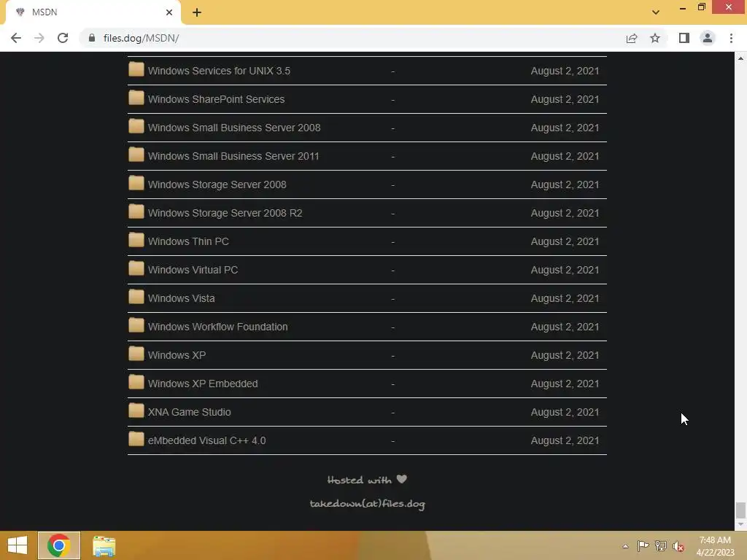Click the folder icon for Small Business Server 2008
747x560 pixels.
(136, 127)
